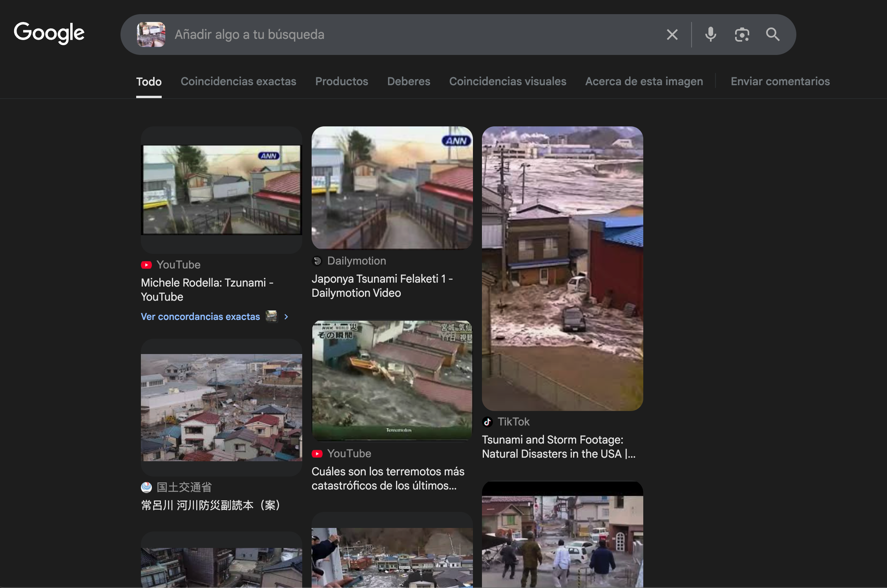This screenshot has height=588, width=887.
Task: Open the Productos tab
Action: tap(342, 81)
